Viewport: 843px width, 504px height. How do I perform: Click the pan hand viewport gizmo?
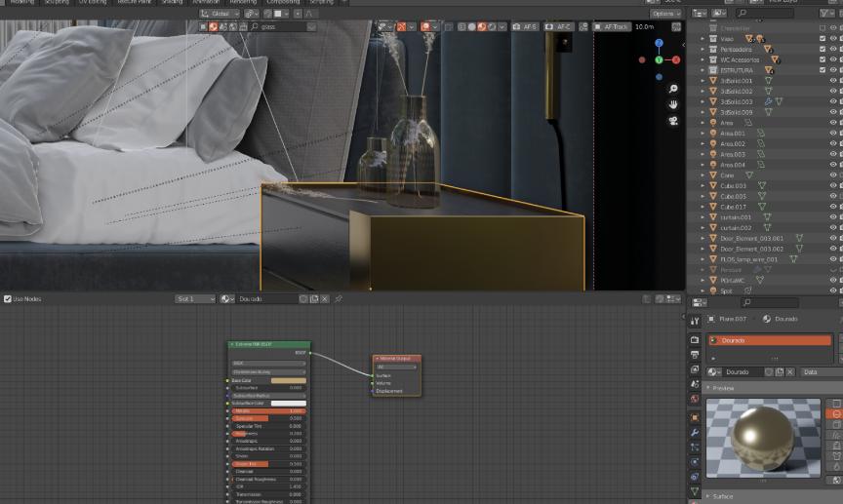pyautogui.click(x=673, y=104)
